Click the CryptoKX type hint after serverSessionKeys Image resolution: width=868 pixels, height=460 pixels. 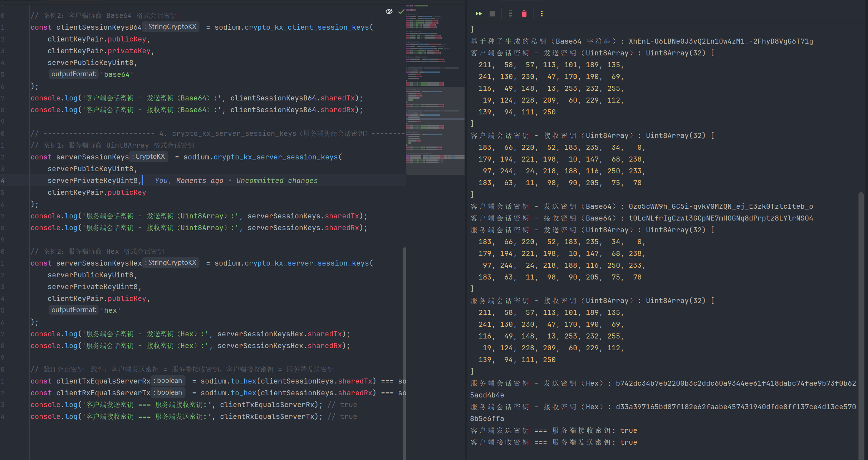(x=149, y=157)
